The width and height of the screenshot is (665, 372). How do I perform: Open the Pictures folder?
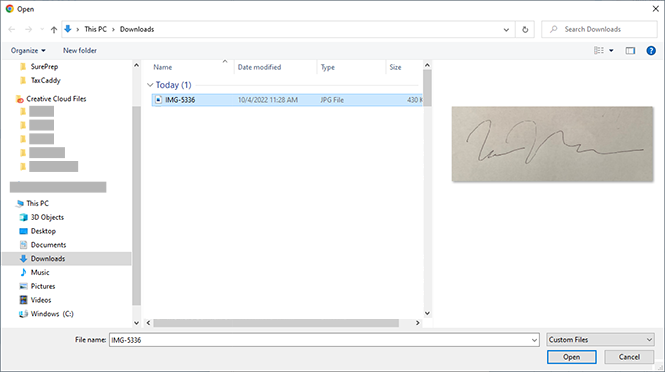pyautogui.click(x=43, y=286)
